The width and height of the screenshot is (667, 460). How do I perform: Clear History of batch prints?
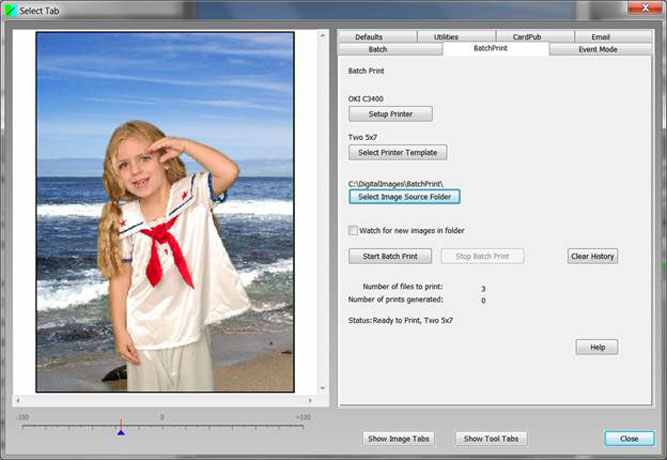pyautogui.click(x=593, y=257)
